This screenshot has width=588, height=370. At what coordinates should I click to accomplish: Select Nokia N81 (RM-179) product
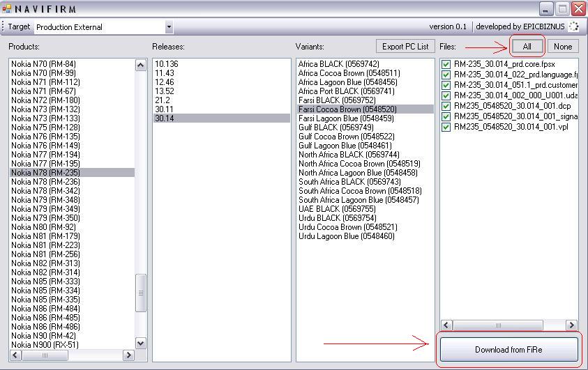click(72, 236)
